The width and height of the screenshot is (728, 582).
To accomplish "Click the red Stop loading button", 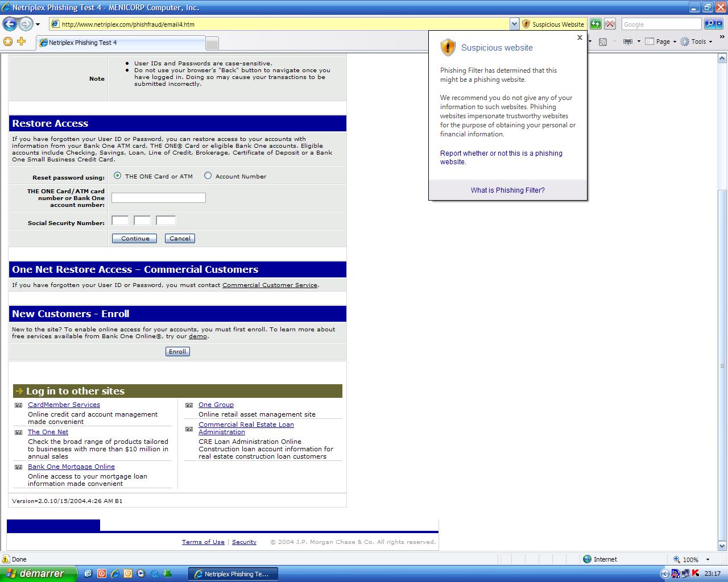I will (x=610, y=24).
